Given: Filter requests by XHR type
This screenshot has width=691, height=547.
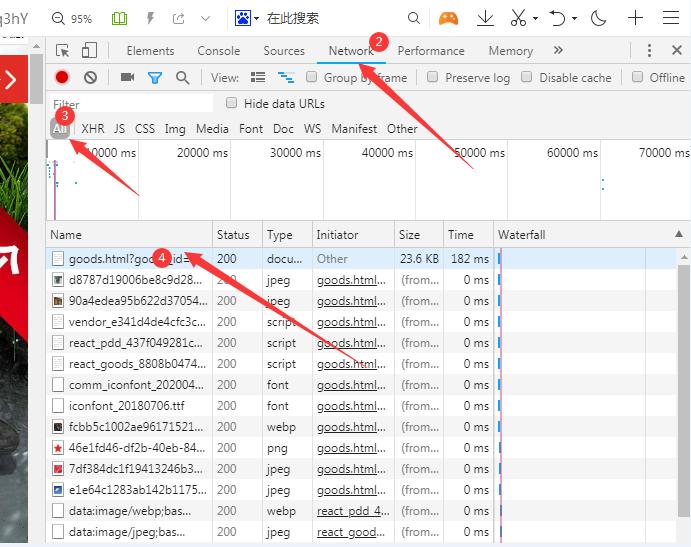Looking at the screenshot, I should click(92, 129).
